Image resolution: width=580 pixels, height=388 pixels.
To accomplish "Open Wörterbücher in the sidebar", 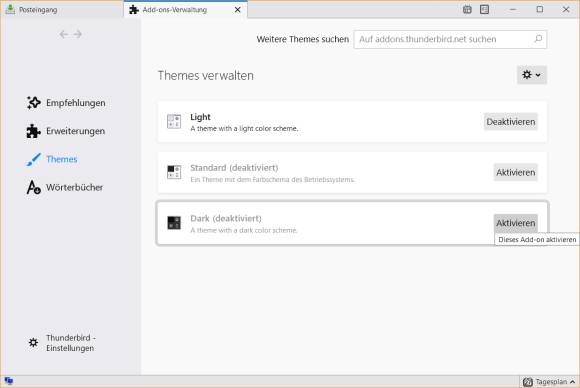I will (x=66, y=188).
